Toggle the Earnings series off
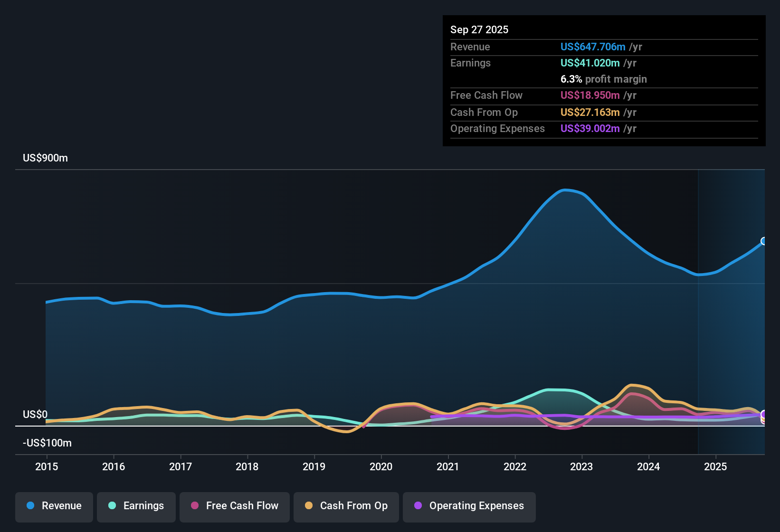 coord(136,506)
